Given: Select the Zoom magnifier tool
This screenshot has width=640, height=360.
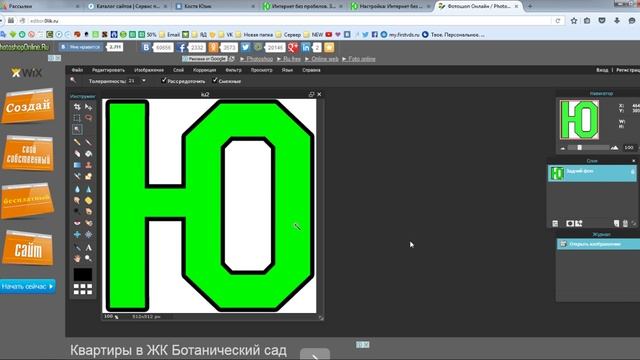Looking at the screenshot, I should pos(88,258).
